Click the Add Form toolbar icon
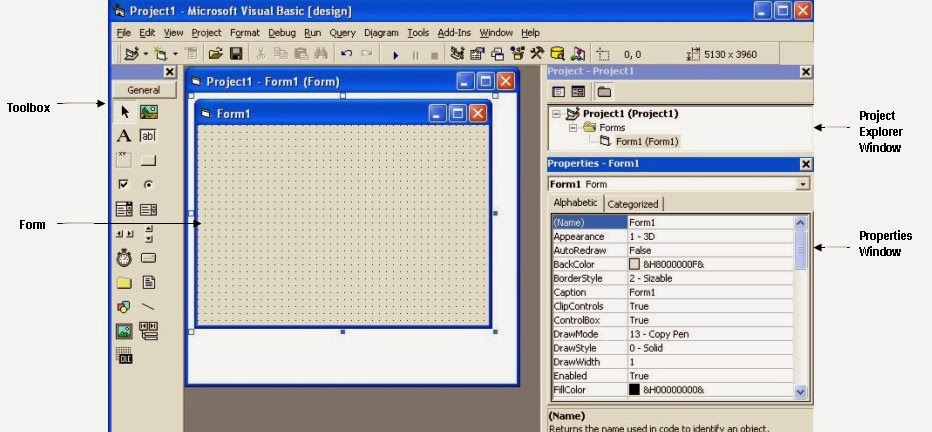Viewport: 932px width, 432px height. pyautogui.click(x=160, y=54)
